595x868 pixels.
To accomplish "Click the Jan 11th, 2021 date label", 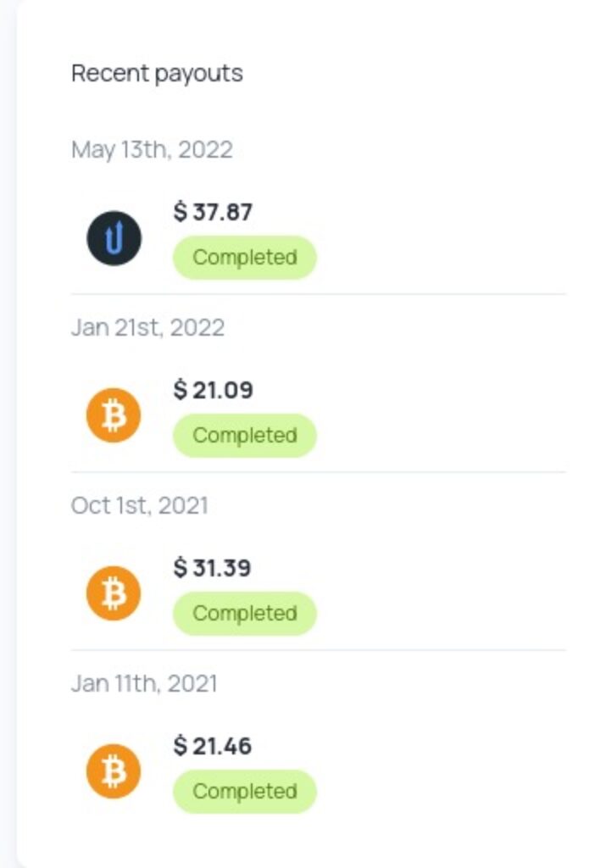I will (144, 684).
